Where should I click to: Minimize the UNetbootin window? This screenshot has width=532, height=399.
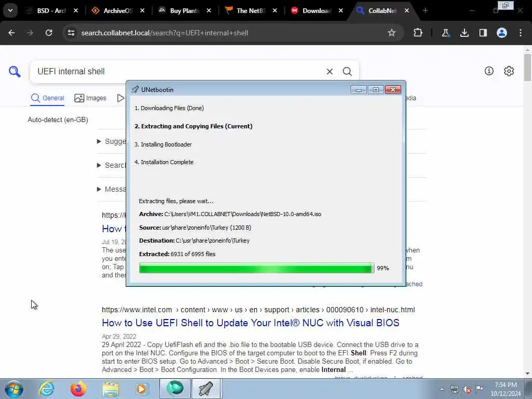pyautogui.click(x=358, y=89)
